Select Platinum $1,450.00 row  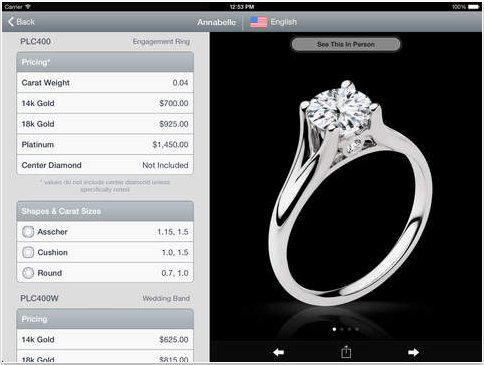[105, 145]
